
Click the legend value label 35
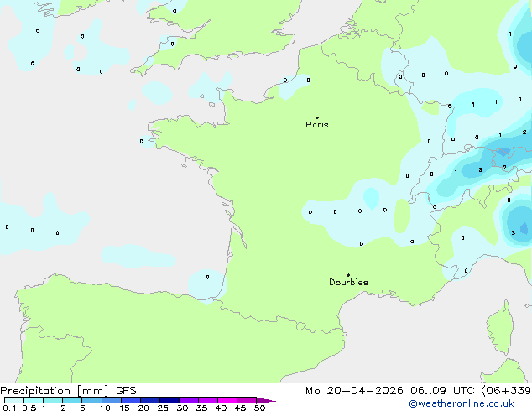tap(202, 408)
